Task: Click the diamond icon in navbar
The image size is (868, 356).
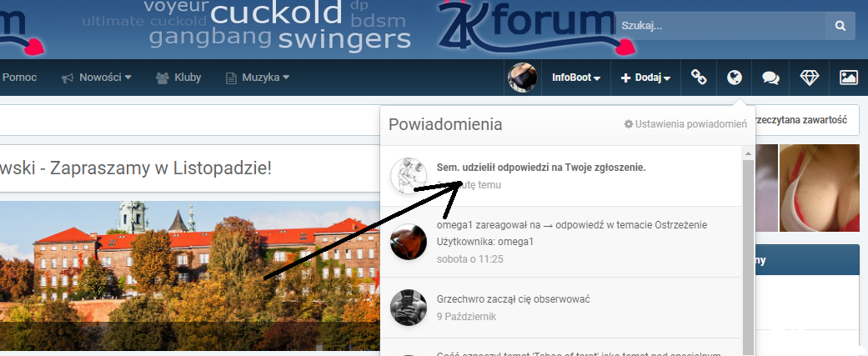Action: point(810,78)
